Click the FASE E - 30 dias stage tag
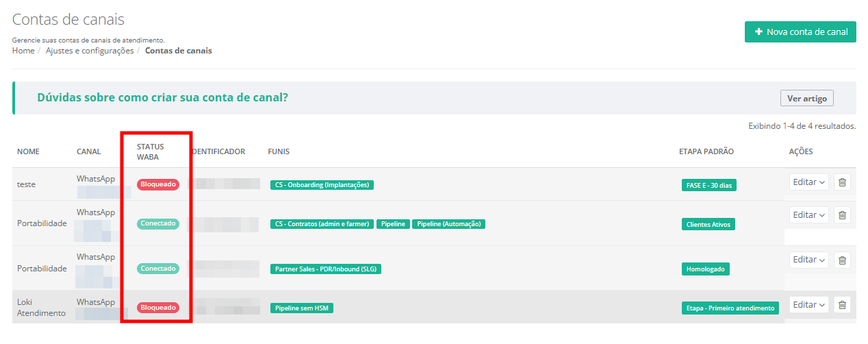 (x=709, y=185)
